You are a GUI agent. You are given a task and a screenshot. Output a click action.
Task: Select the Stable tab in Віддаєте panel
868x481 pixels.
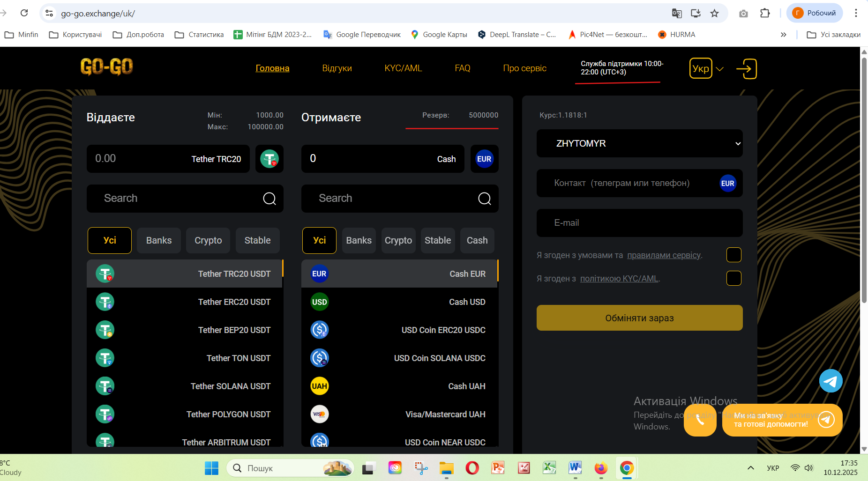257,240
